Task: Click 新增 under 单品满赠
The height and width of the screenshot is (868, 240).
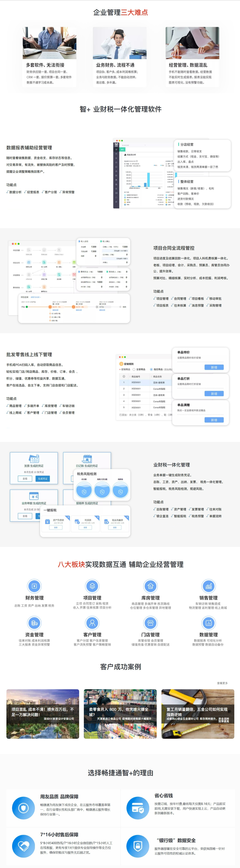Action: click(x=214, y=420)
